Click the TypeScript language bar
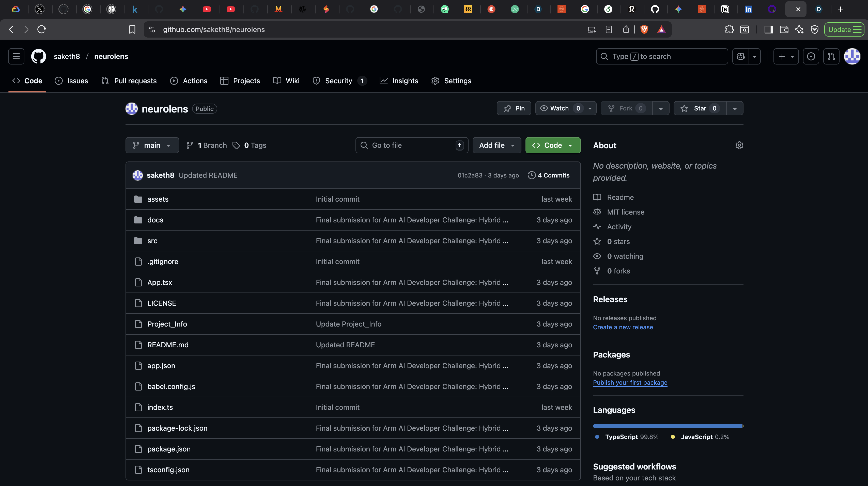 pos(667,426)
